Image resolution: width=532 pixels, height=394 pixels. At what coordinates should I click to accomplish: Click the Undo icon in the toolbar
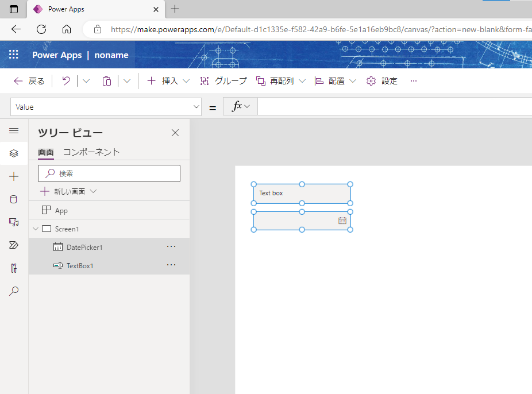coord(65,80)
